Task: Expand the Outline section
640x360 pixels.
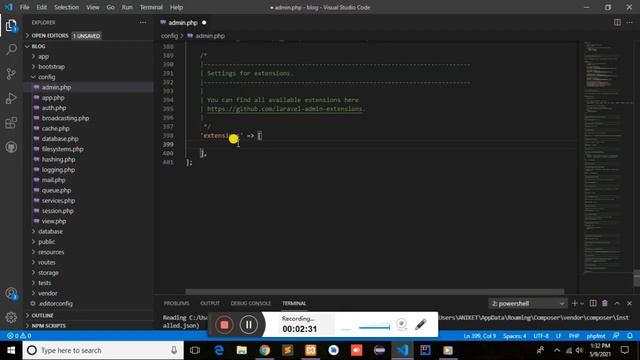Action: tap(42, 316)
